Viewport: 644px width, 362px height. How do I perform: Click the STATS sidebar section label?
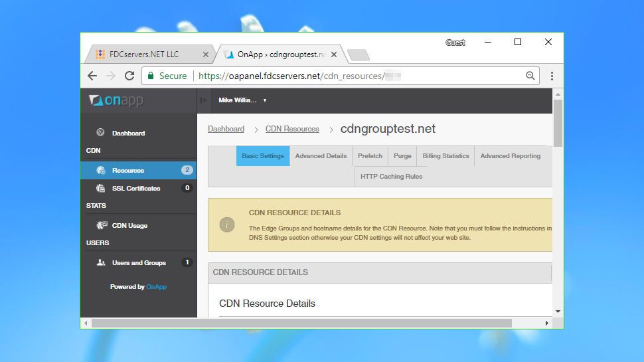coord(96,205)
